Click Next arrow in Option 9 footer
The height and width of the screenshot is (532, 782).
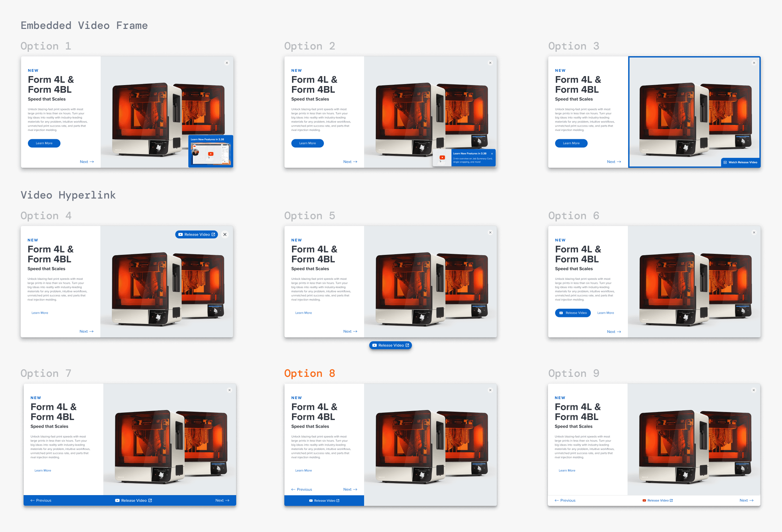pyautogui.click(x=746, y=500)
